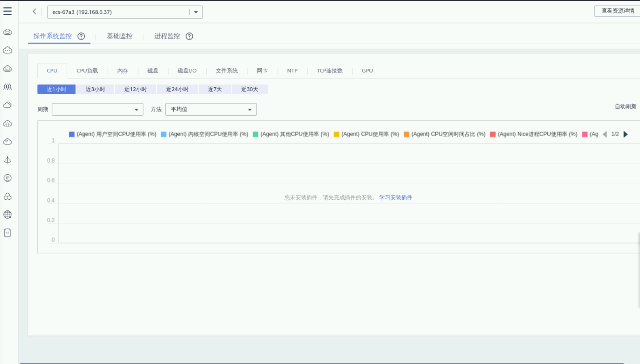
Task: Click the wave peaks icon in sidebar
Action: (7, 87)
